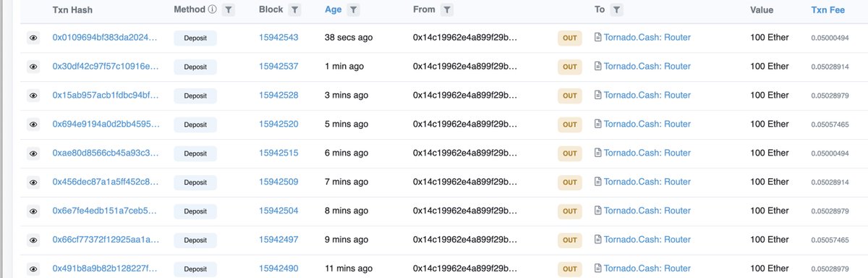Preview transaction 0x491b8a9b82b128227f with the eye icon

coord(33,269)
